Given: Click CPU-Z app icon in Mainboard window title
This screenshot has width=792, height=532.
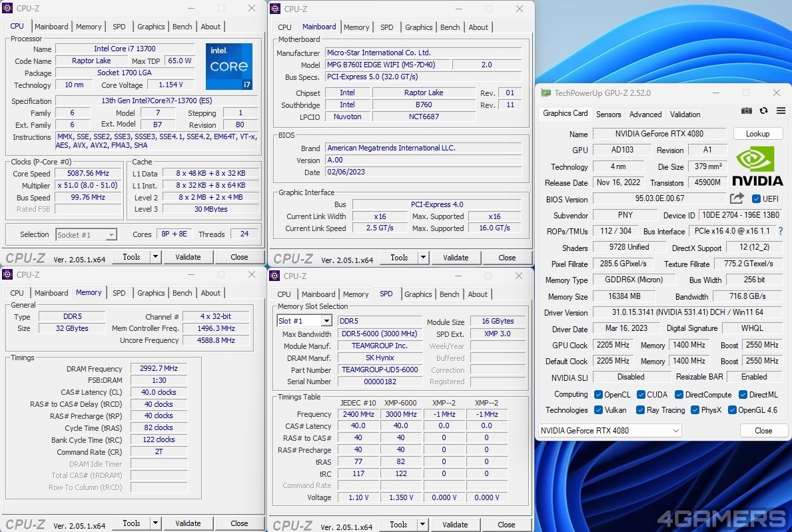Looking at the screenshot, I should [x=275, y=9].
